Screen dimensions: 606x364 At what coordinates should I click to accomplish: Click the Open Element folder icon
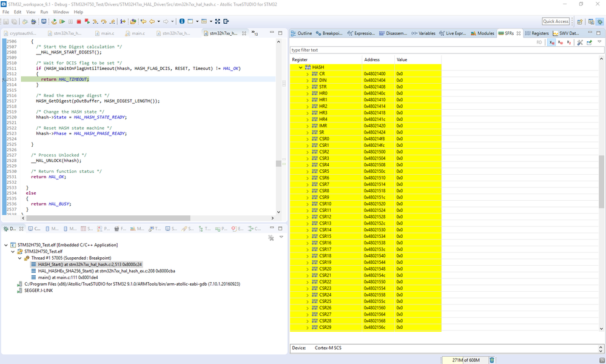point(133,22)
